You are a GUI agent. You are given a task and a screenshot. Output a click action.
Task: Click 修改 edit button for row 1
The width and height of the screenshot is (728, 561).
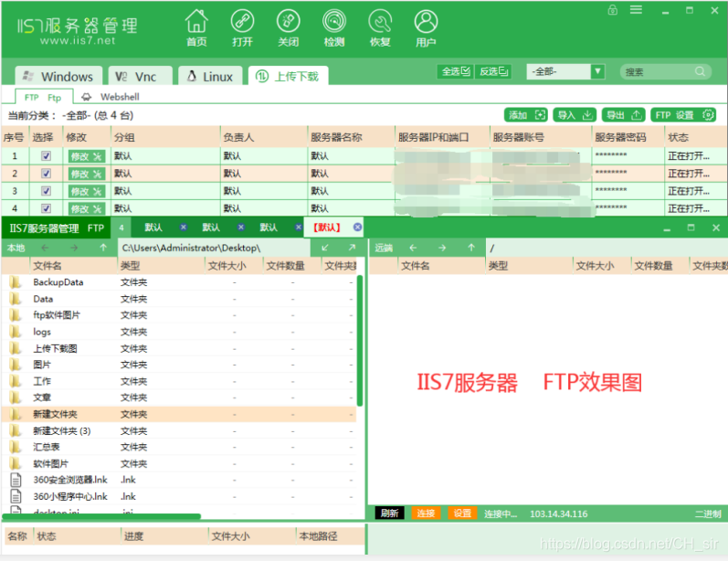[x=87, y=156]
